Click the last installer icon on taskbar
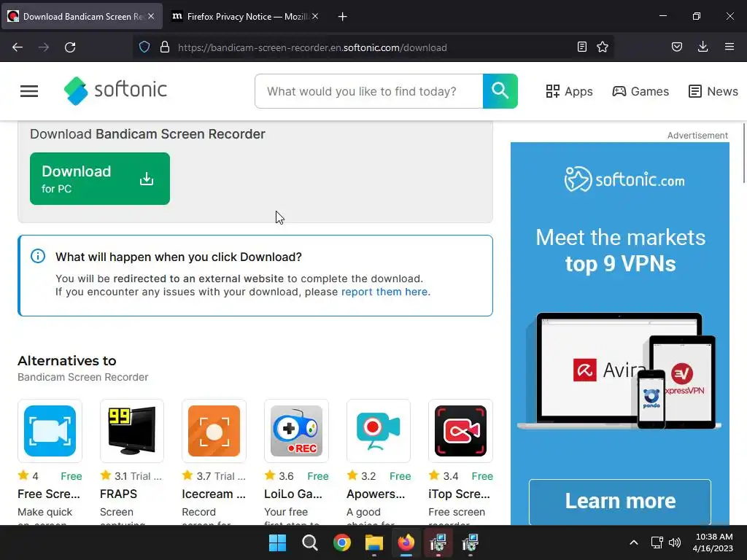This screenshot has width=747, height=560. [471, 542]
